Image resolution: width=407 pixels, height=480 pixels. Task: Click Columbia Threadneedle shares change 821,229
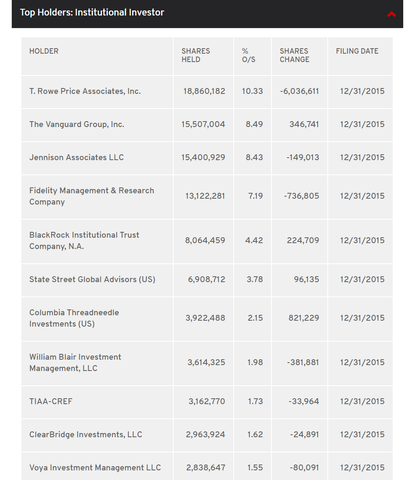point(304,318)
